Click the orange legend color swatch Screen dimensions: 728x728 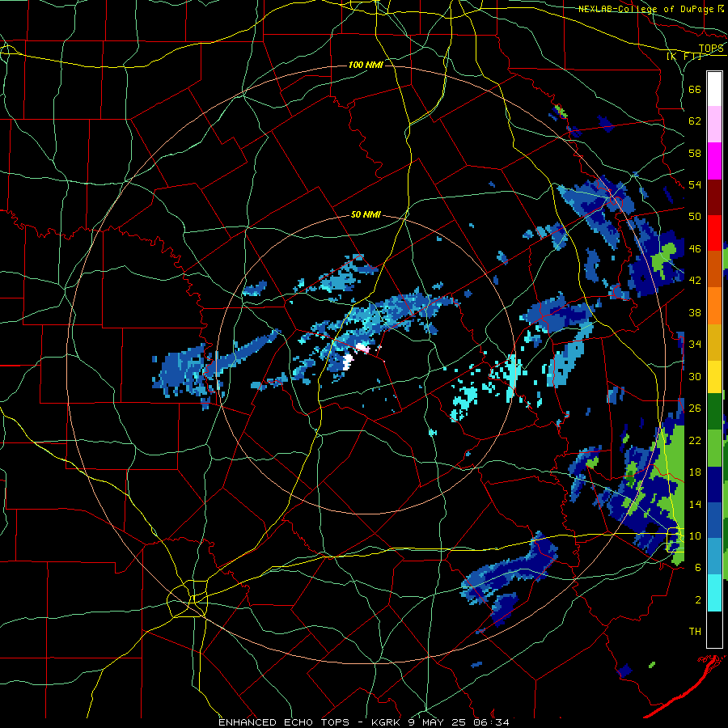pyautogui.click(x=714, y=306)
